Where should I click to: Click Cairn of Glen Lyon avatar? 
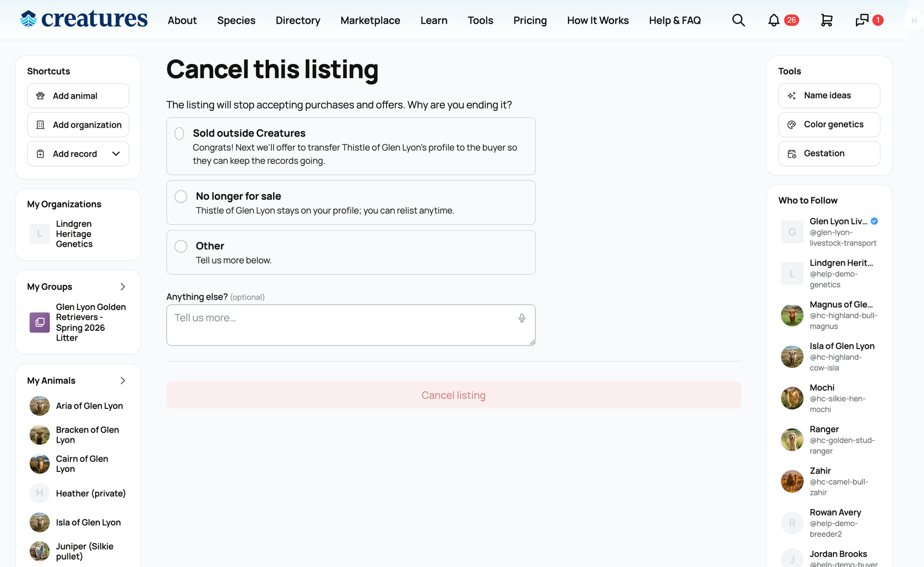click(40, 464)
